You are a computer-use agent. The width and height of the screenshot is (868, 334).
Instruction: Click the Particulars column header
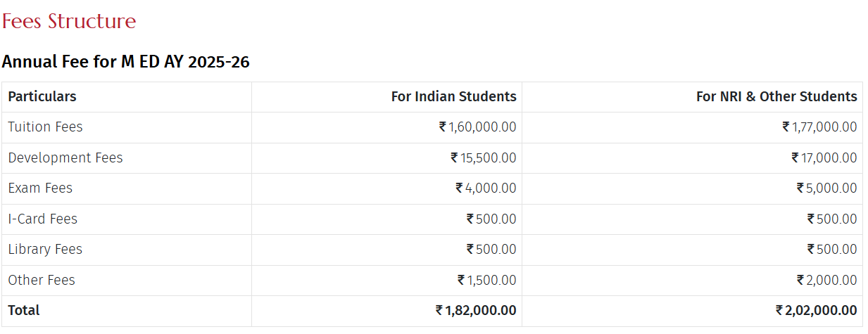click(42, 96)
